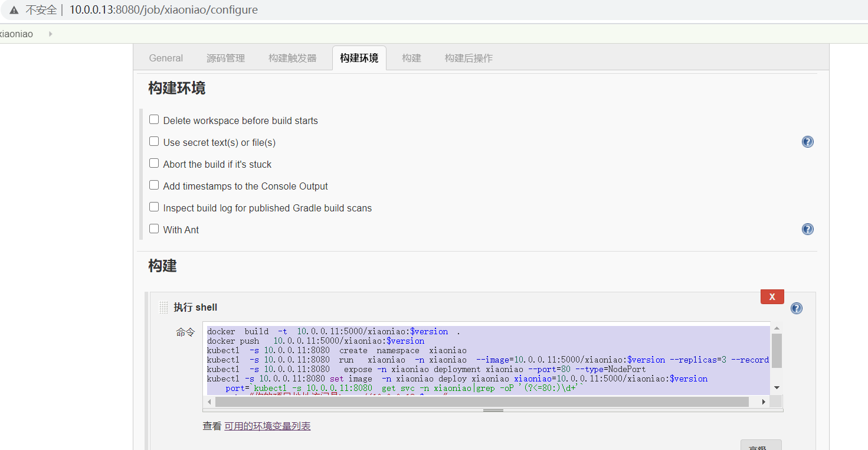The width and height of the screenshot is (868, 450).
Task: Click the textarea scroll down arrow
Action: 777,387
